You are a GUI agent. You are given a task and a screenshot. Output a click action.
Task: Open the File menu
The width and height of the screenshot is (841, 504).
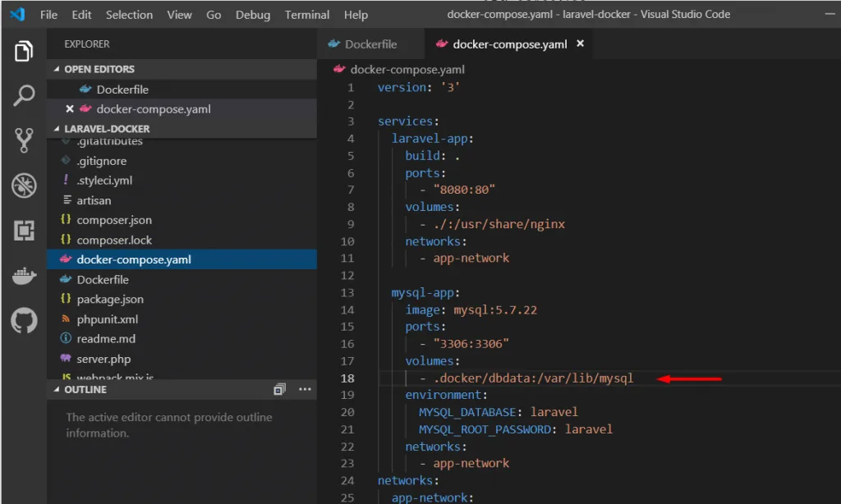[48, 15]
